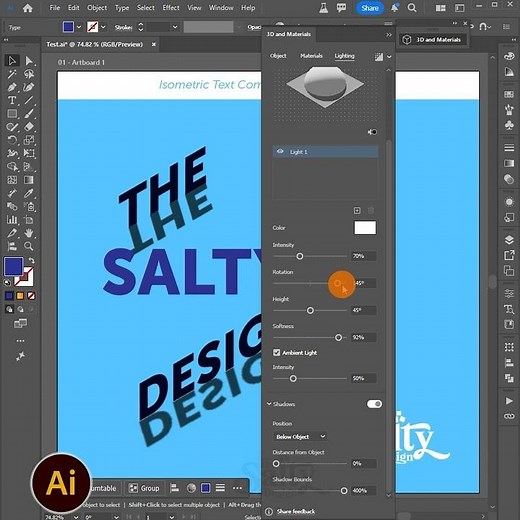The width and height of the screenshot is (520, 520).
Task: Click the Group button in taskbar
Action: click(x=144, y=488)
